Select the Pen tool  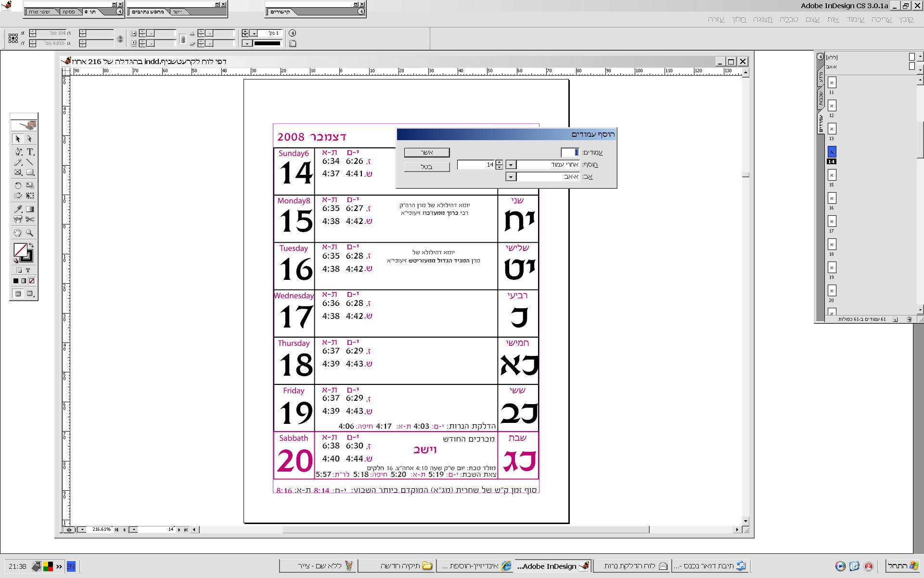(x=18, y=152)
